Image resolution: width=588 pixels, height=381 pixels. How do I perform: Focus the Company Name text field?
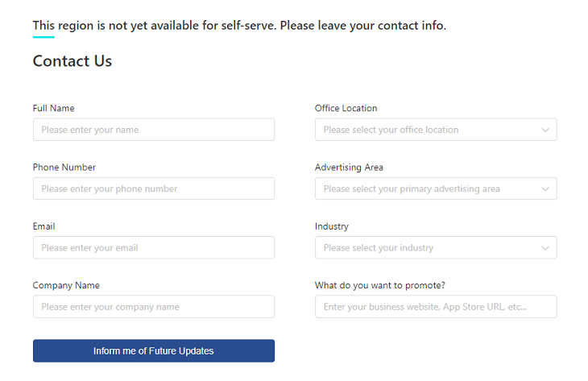[153, 307]
